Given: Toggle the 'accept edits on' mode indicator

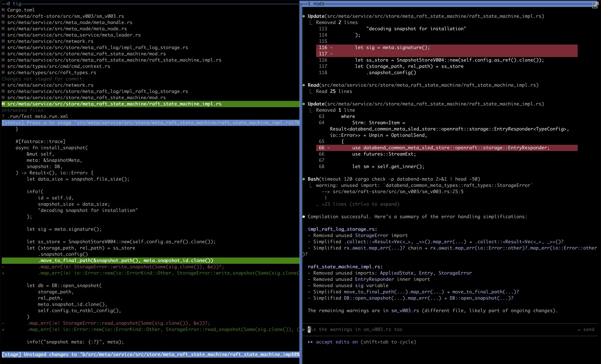Looking at the screenshot, I should (337, 342).
